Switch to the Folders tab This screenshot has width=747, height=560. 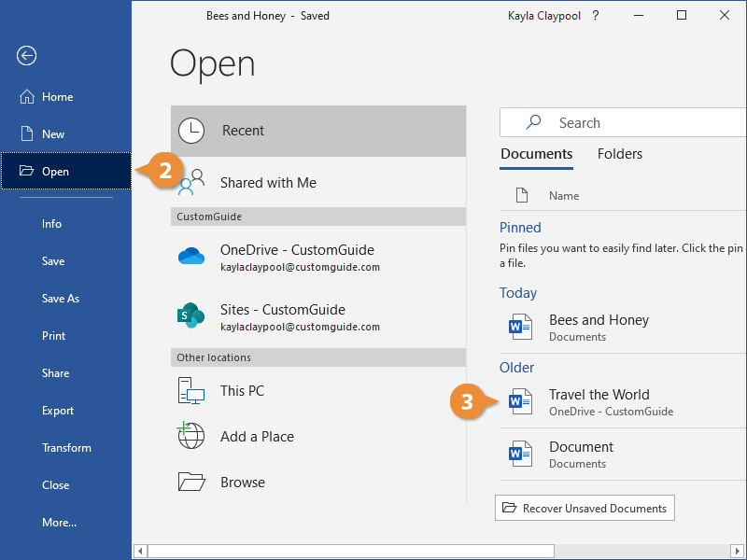619,154
